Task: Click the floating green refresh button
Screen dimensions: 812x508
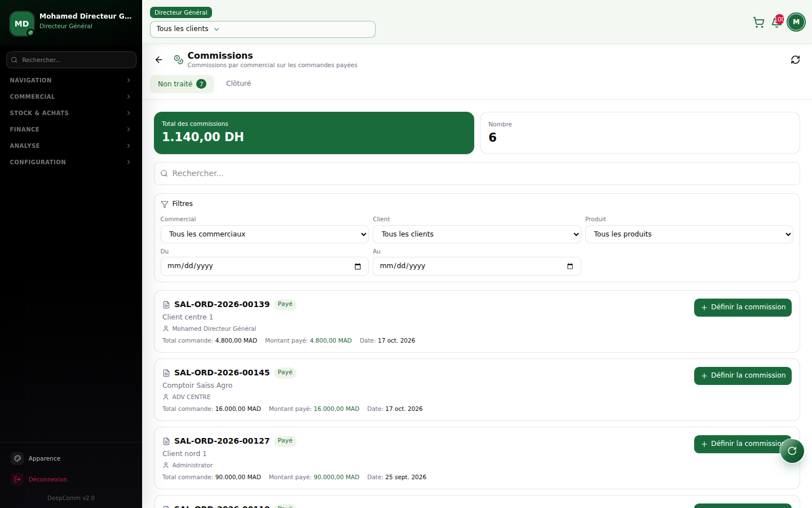Action: point(792,450)
